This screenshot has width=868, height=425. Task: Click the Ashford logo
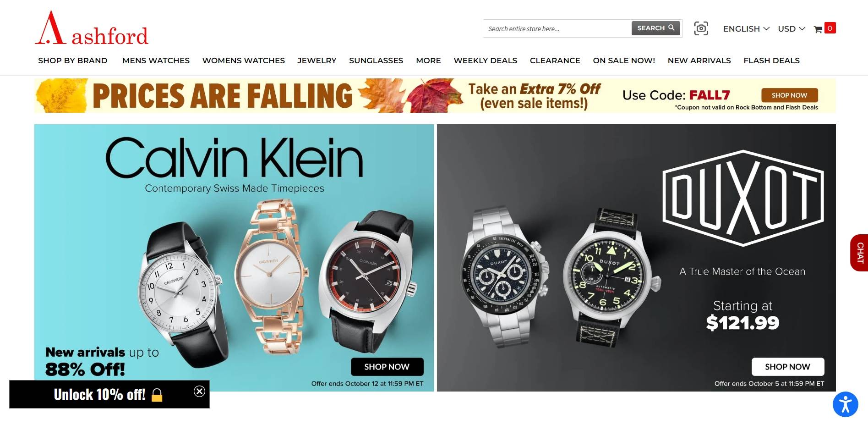pos(92,28)
